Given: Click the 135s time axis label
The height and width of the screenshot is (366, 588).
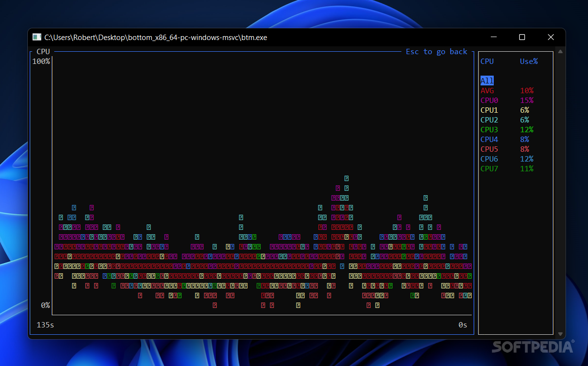Looking at the screenshot, I should pyautogui.click(x=45, y=325).
